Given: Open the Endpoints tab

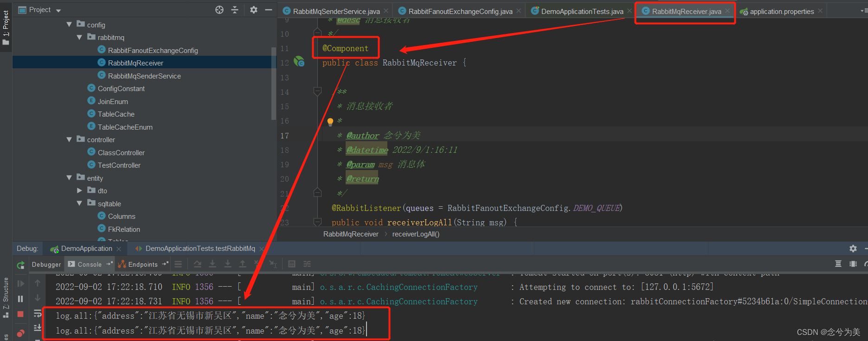Looking at the screenshot, I should click(x=143, y=264).
